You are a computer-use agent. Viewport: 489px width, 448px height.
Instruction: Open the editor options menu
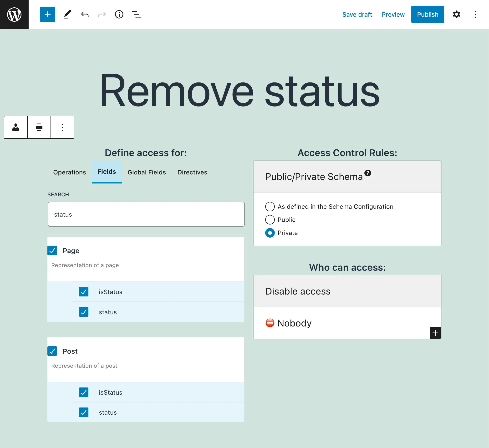click(x=475, y=14)
